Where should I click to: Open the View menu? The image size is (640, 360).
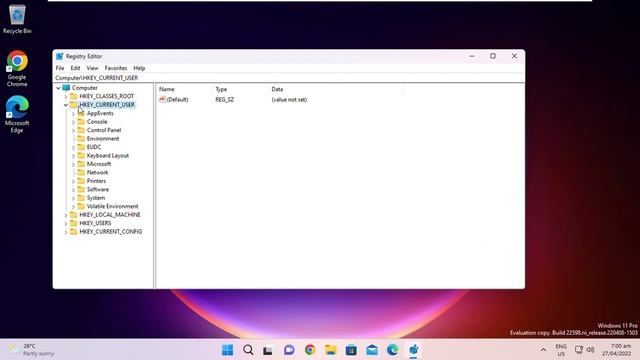click(92, 68)
